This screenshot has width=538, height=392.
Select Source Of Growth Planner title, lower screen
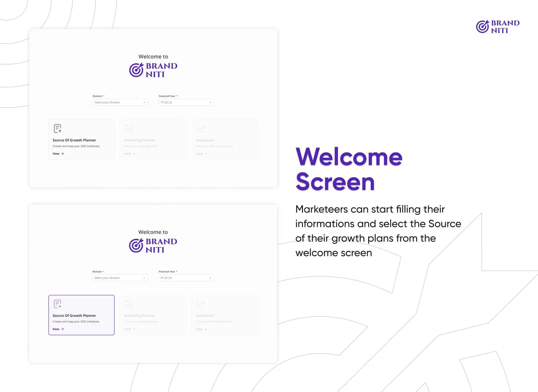coord(74,316)
